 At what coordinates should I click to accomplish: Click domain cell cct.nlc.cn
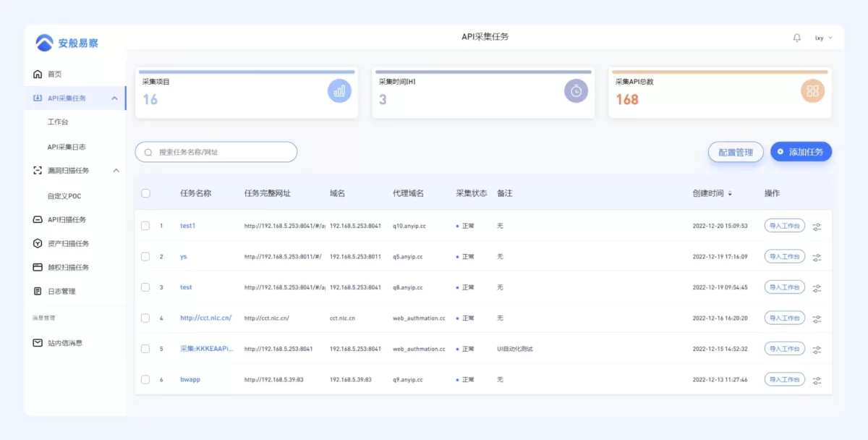(x=343, y=318)
